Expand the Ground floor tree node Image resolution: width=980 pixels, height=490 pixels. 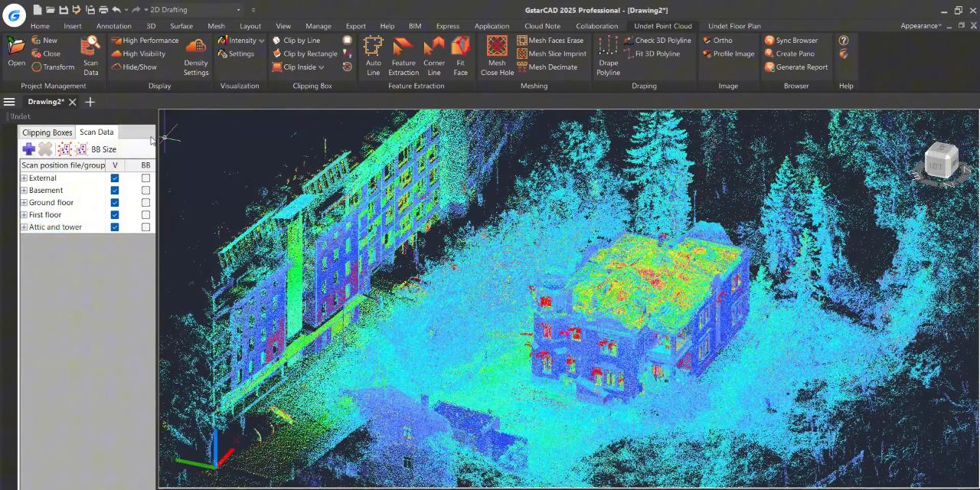(24, 203)
